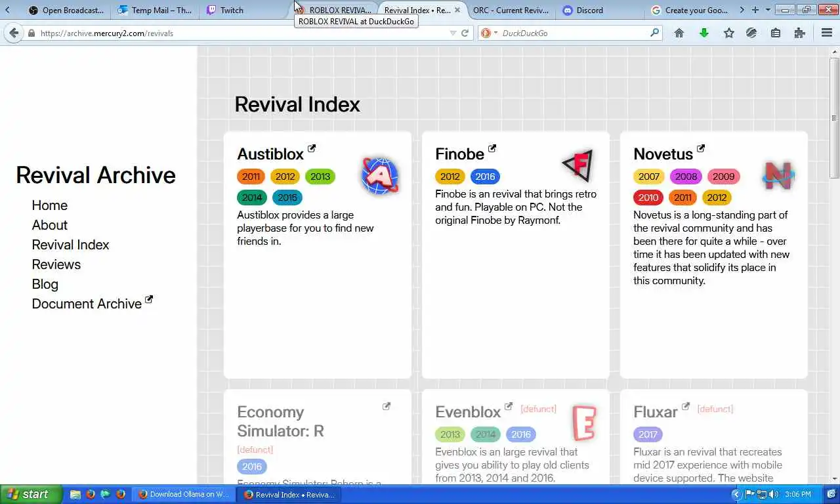Image resolution: width=840 pixels, height=504 pixels.
Task: Click the Evenblox E logo
Action: pyautogui.click(x=584, y=423)
